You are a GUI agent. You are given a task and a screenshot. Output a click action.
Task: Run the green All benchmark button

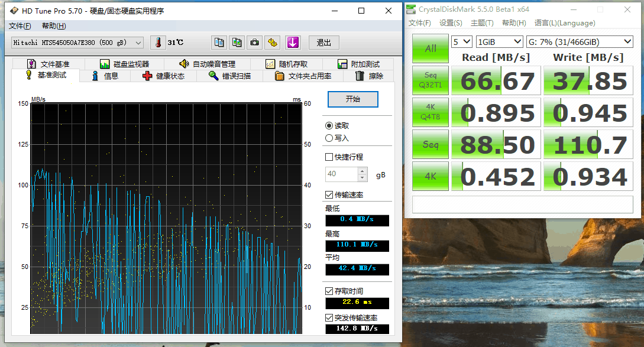point(431,48)
